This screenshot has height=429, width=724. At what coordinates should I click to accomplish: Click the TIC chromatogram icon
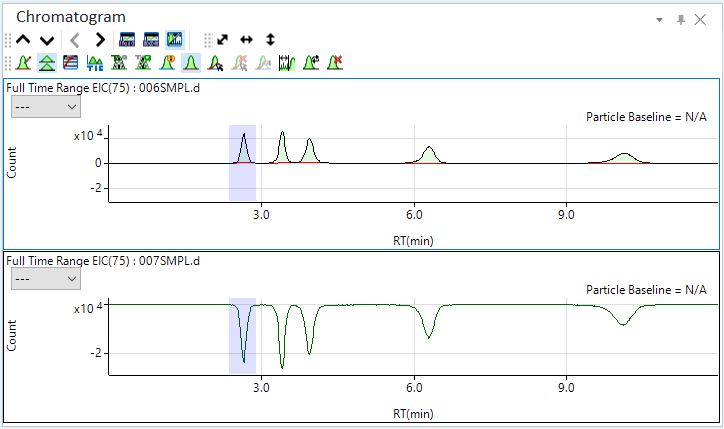[x=95, y=63]
